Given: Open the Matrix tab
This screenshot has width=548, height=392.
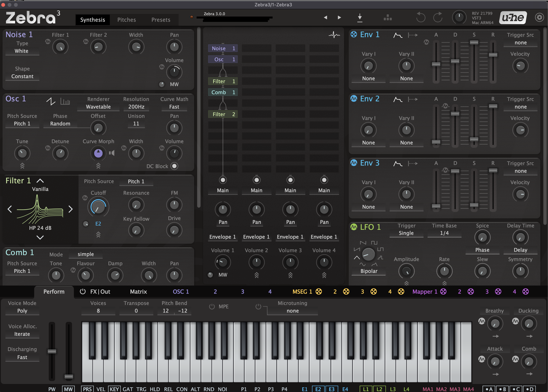Looking at the screenshot, I should [138, 292].
